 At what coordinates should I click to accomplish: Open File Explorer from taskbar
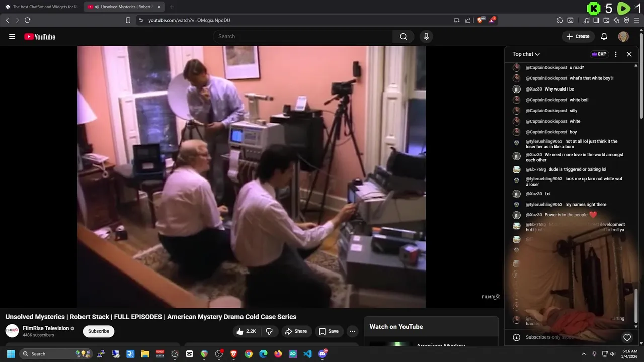[145, 354]
